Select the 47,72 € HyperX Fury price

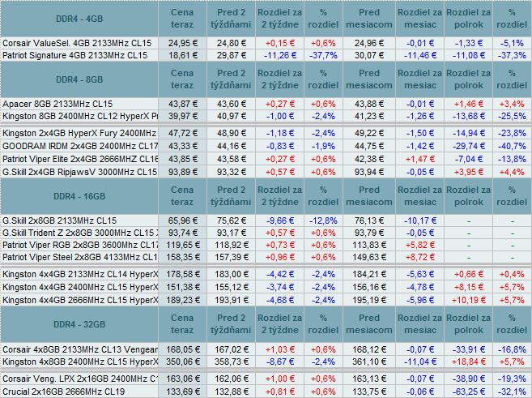click(x=182, y=133)
